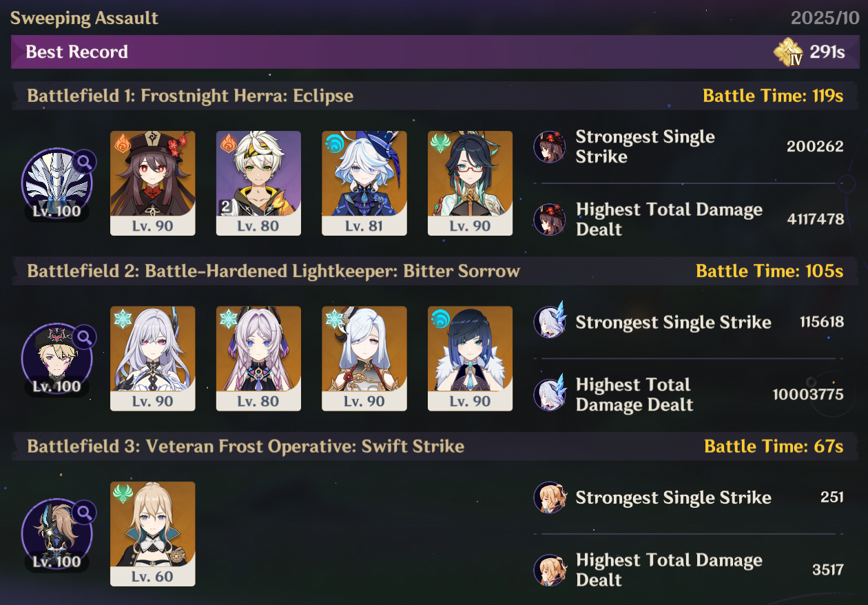
Task: Select the Lv. 81 Hydro character card
Action: tap(364, 183)
